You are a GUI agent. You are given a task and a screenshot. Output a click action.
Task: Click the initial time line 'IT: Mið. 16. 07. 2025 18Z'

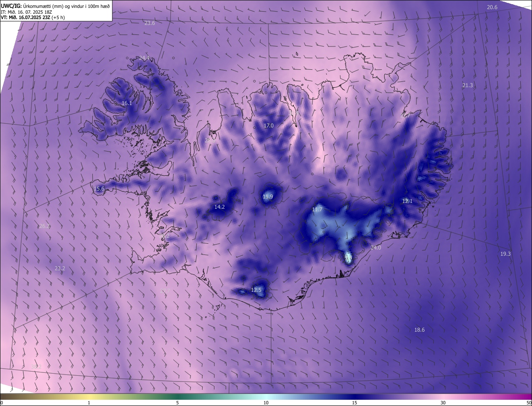pos(27,12)
